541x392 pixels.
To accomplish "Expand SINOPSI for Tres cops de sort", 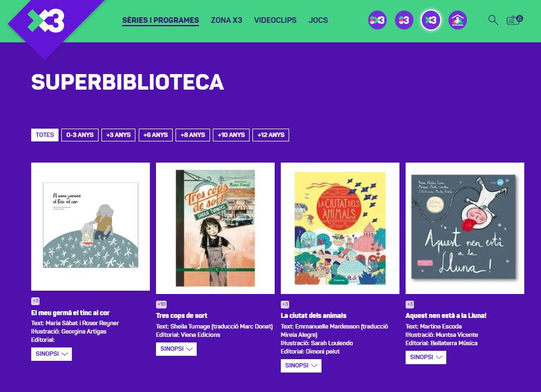I will pos(176,349).
